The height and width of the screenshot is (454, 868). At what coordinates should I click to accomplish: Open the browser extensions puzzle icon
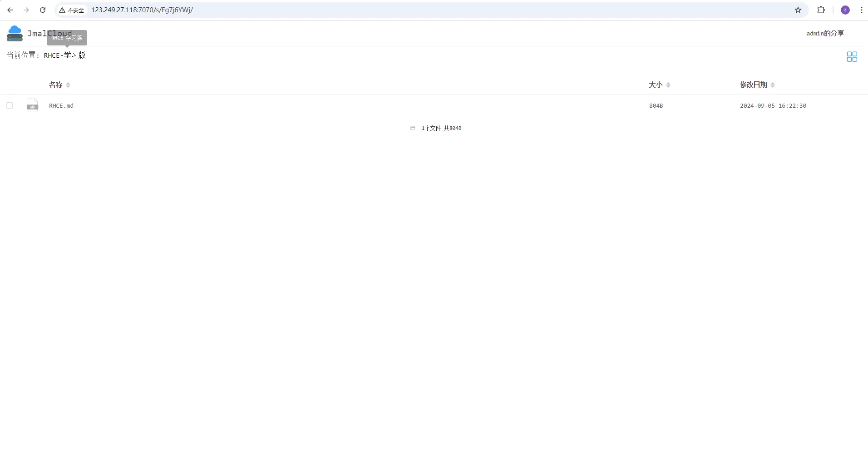coord(821,10)
